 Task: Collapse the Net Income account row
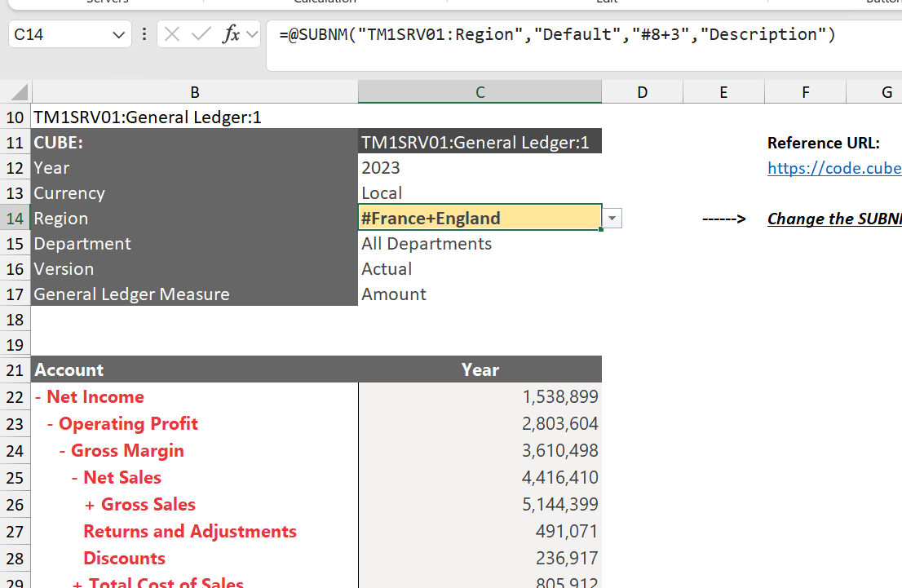38,397
